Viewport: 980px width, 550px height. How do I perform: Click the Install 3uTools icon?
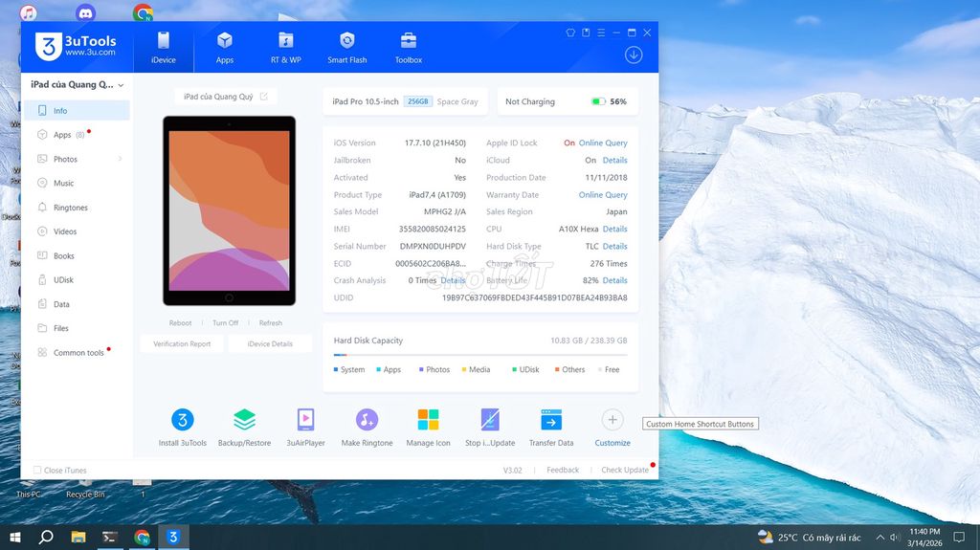(x=183, y=420)
